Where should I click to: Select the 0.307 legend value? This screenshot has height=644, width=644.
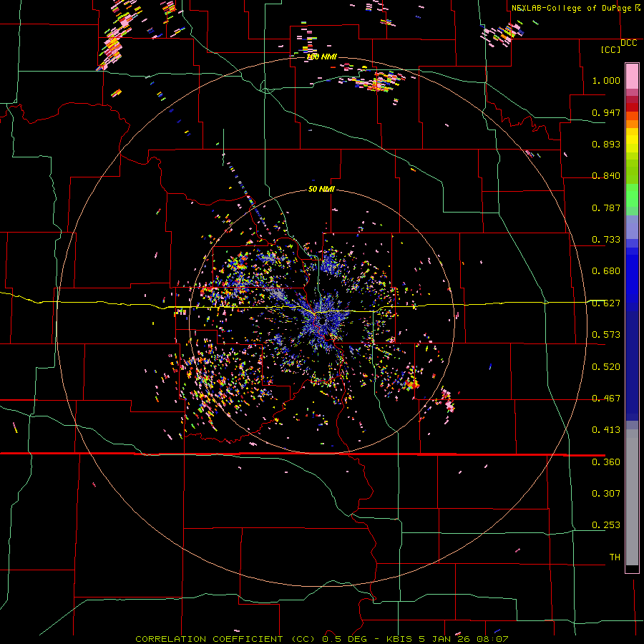click(606, 494)
